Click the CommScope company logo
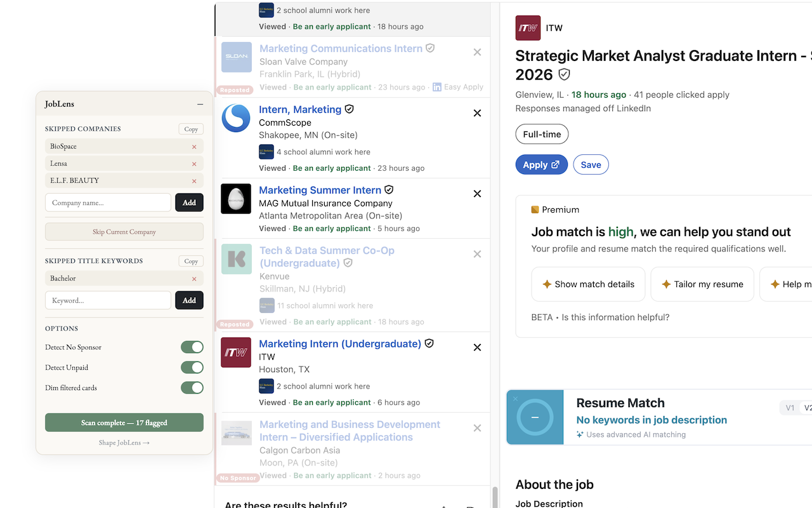 pyautogui.click(x=236, y=118)
